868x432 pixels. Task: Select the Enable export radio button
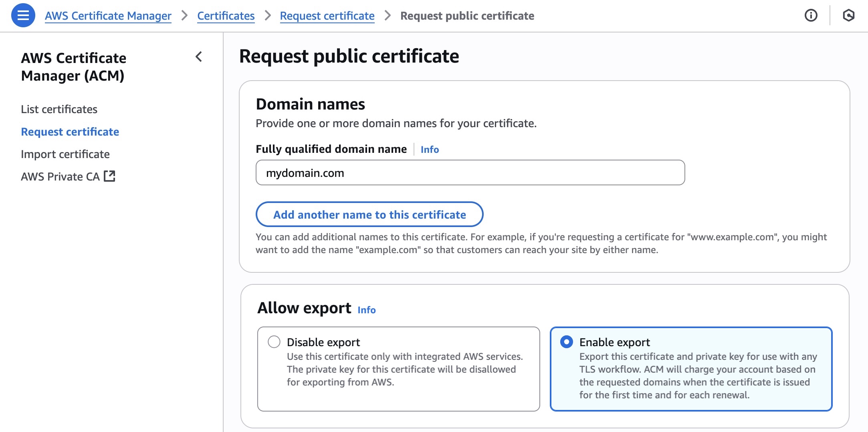[x=567, y=342]
